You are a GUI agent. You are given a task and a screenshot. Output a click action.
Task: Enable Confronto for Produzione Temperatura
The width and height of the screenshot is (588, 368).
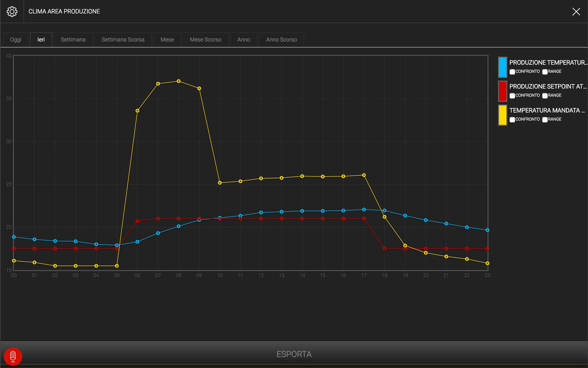pos(512,72)
